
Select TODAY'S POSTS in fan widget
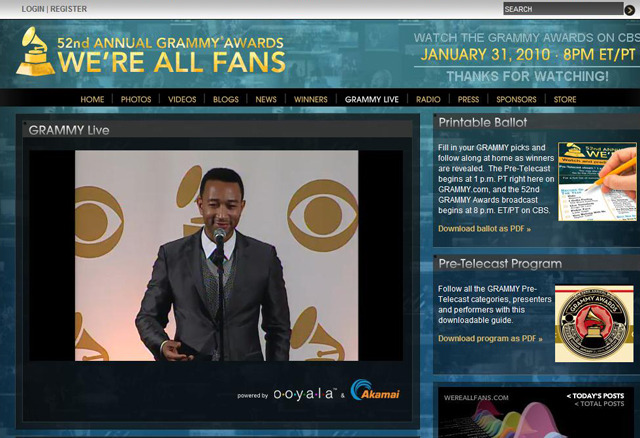point(596,396)
